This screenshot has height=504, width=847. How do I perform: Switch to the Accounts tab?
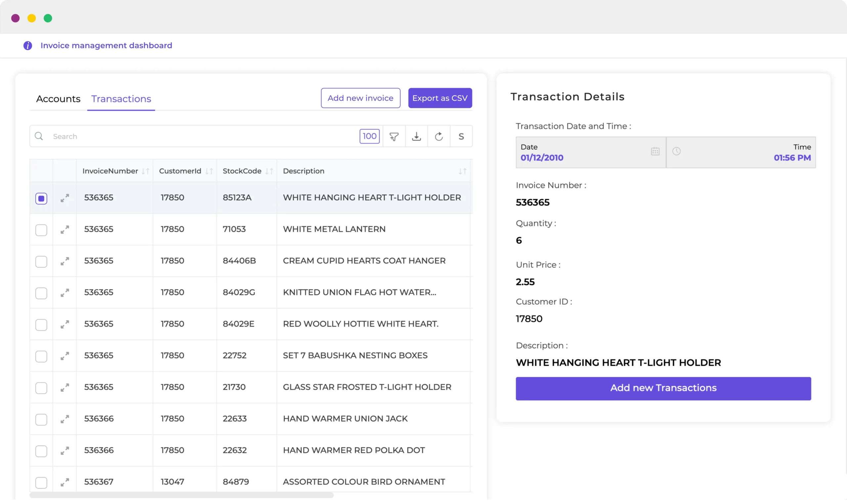[58, 99]
